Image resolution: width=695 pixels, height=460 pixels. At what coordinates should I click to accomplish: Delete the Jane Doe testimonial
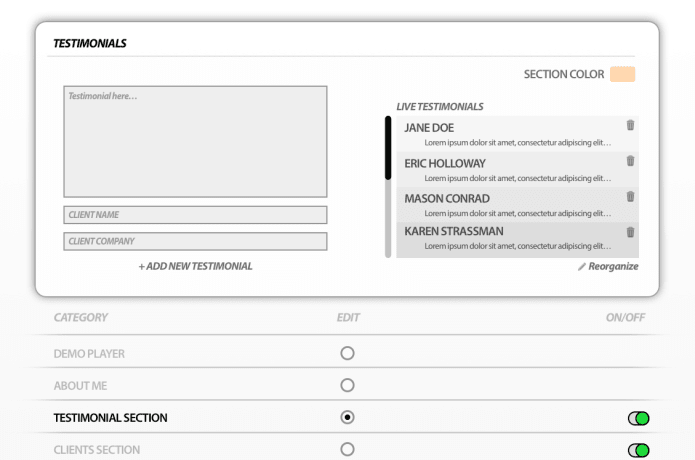coord(630,125)
